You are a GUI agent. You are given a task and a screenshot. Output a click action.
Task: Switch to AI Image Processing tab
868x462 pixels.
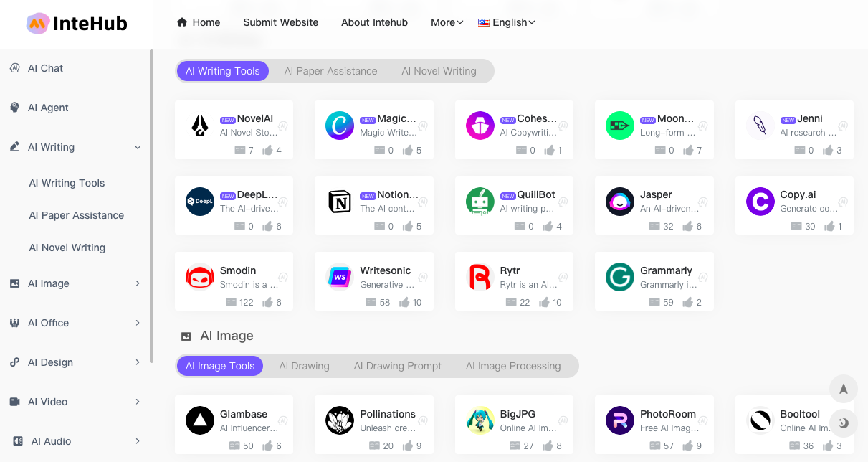(x=513, y=366)
